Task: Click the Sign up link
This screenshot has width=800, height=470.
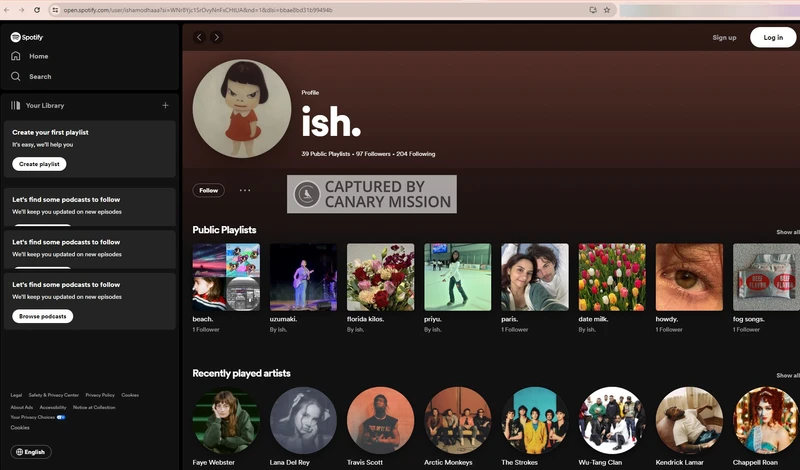Action: pos(724,38)
